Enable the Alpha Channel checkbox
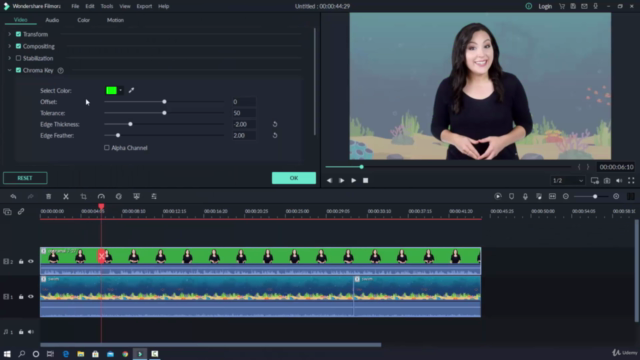 [107, 148]
